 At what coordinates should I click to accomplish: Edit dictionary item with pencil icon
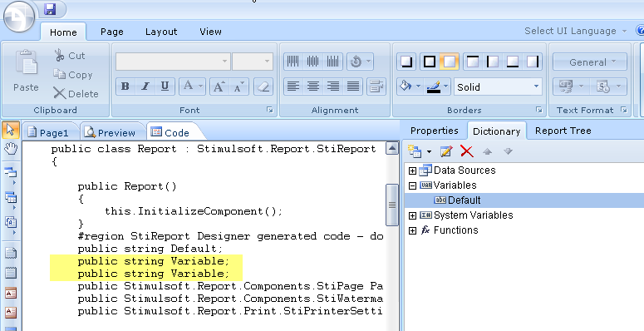click(446, 151)
